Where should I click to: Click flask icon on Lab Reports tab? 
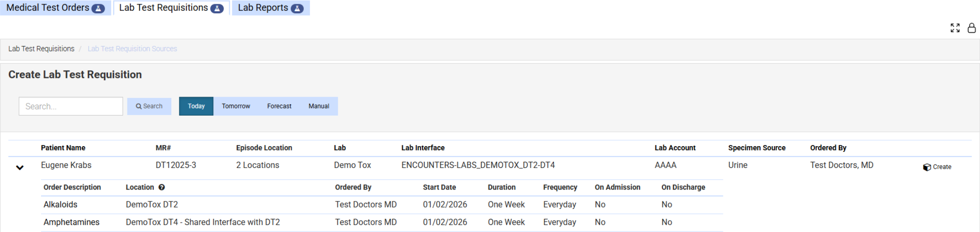click(x=297, y=8)
